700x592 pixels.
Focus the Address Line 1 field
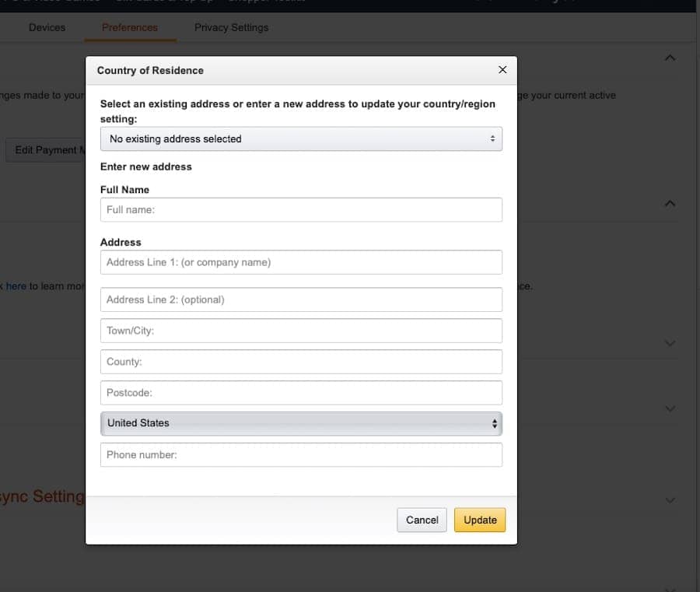tap(301, 262)
